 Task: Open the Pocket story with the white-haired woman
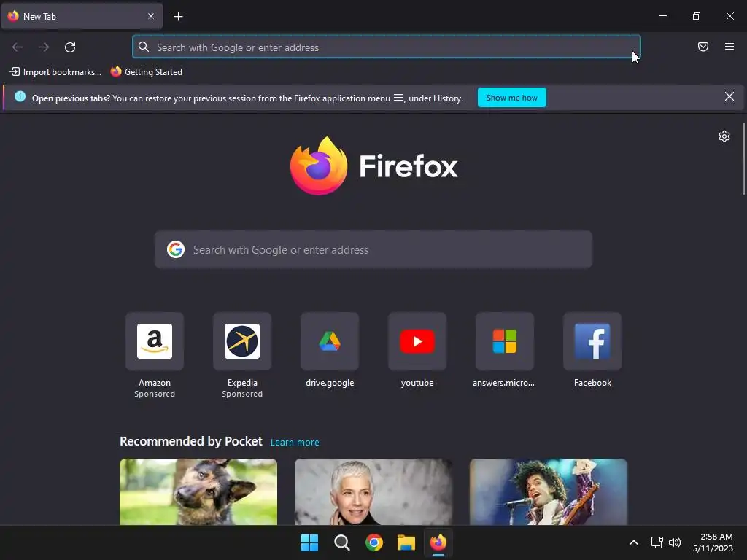[373, 492]
